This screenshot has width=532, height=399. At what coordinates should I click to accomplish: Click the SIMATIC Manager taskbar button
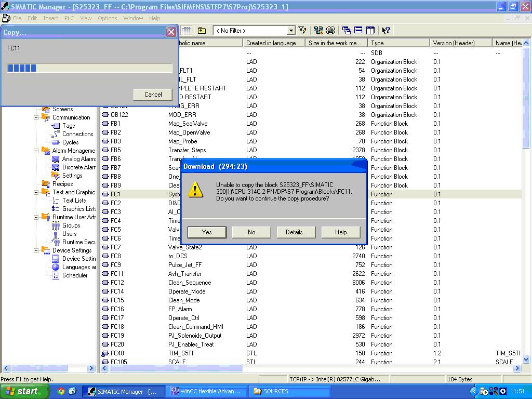[124, 391]
